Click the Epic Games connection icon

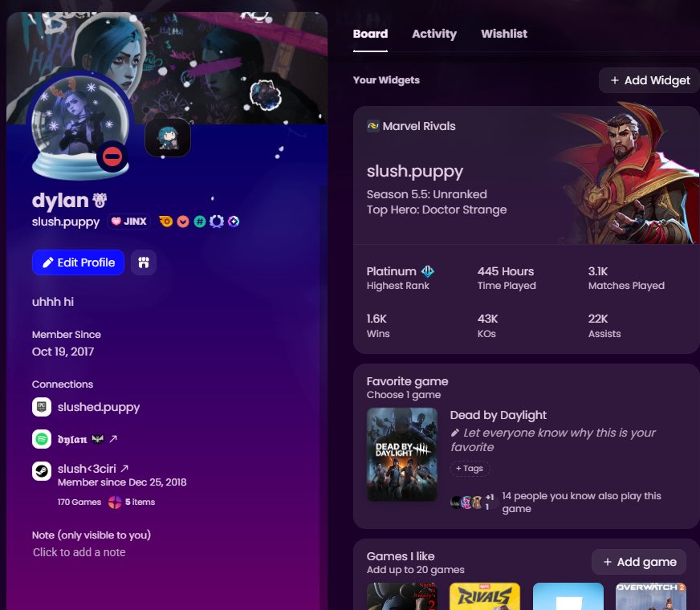point(42,407)
